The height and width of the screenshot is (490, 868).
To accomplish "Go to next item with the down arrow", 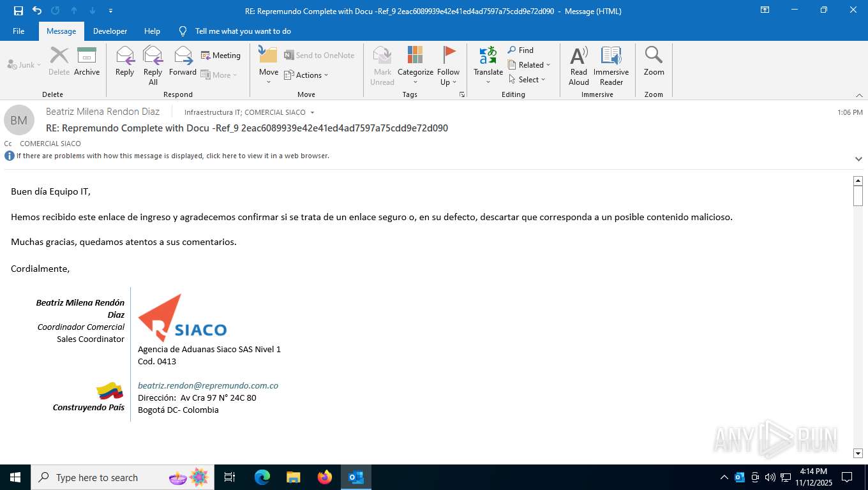I will coord(93,11).
